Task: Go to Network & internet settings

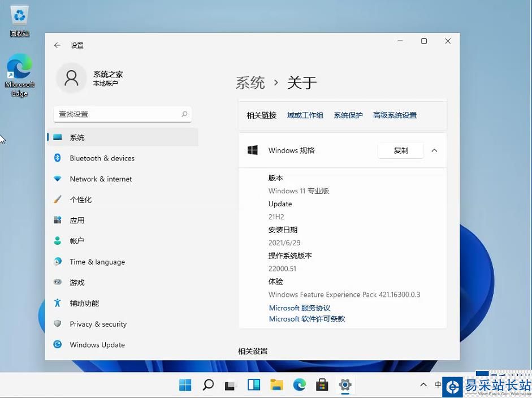Action: [123, 179]
